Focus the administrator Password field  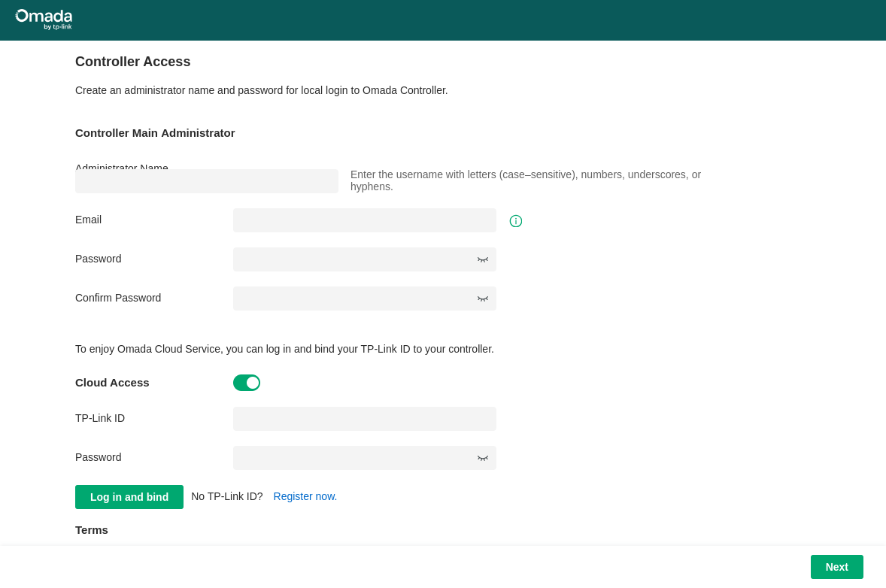click(x=365, y=259)
